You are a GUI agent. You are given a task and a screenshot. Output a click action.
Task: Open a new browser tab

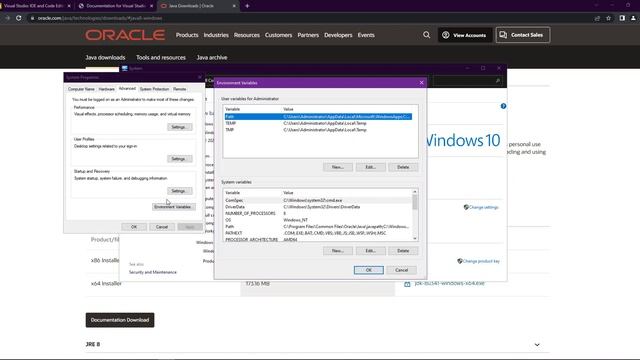click(247, 6)
